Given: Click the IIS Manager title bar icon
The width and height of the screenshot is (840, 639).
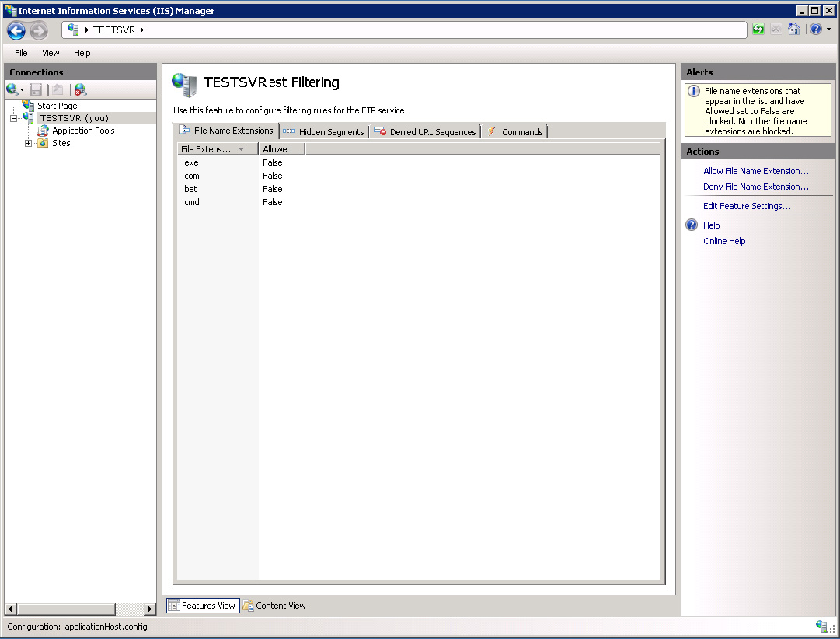Looking at the screenshot, I should 10,11.
